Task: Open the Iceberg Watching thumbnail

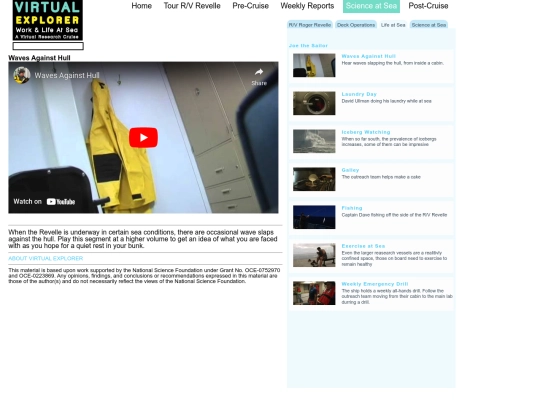Action: pyautogui.click(x=314, y=141)
